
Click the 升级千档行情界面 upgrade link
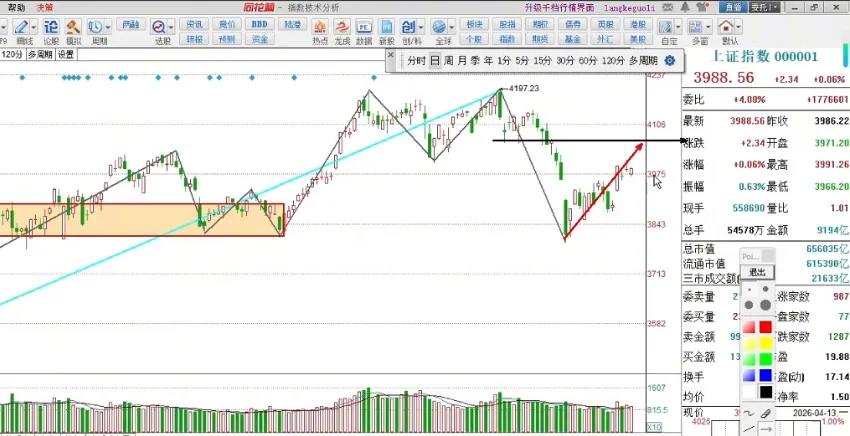(x=560, y=8)
